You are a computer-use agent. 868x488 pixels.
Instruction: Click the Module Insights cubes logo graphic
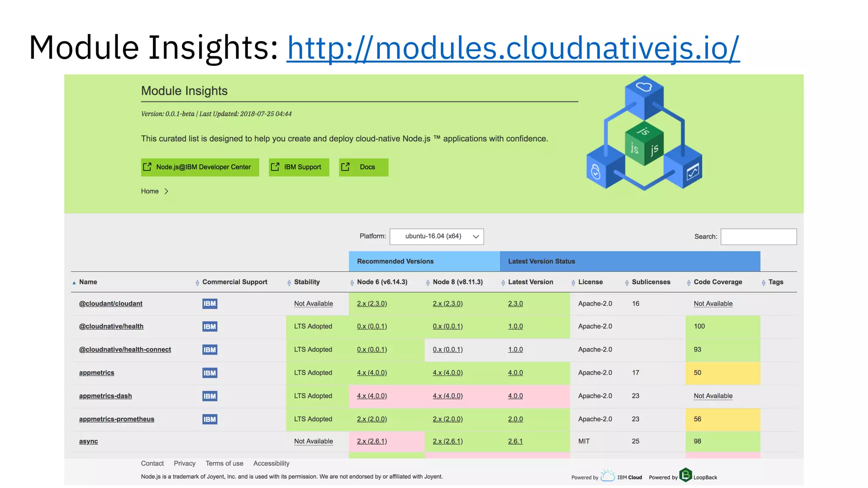[644, 133]
